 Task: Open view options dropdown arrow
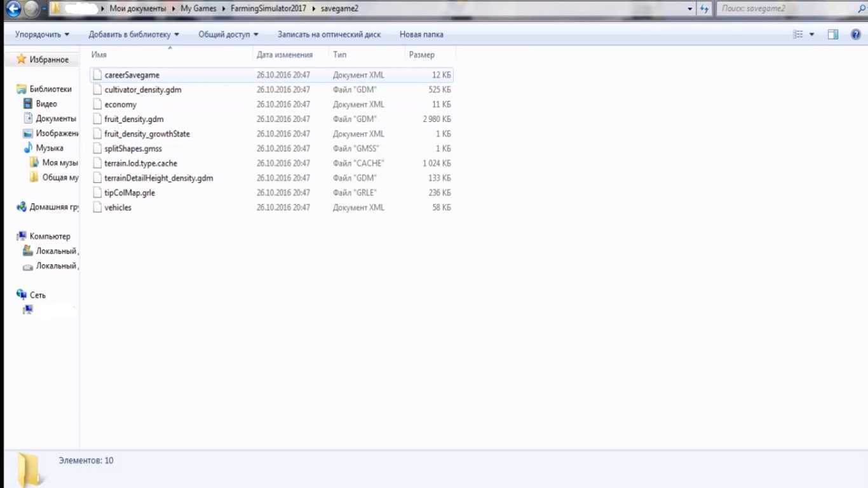pos(811,34)
